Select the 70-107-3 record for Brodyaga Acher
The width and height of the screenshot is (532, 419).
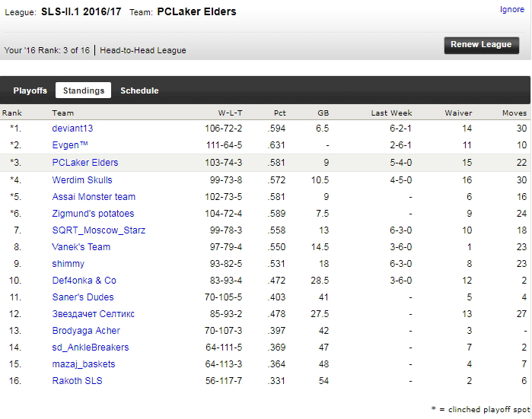[223, 331]
